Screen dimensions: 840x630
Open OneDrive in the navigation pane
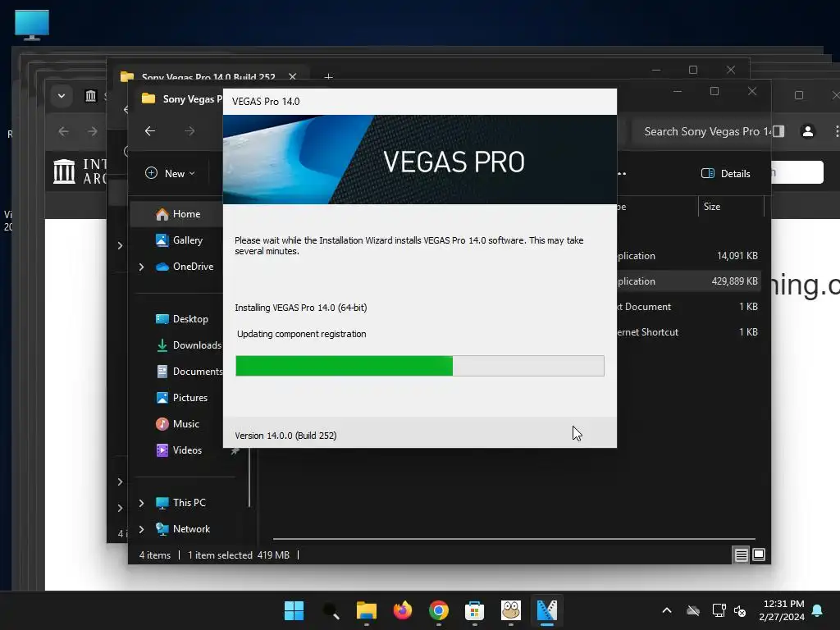(185, 267)
